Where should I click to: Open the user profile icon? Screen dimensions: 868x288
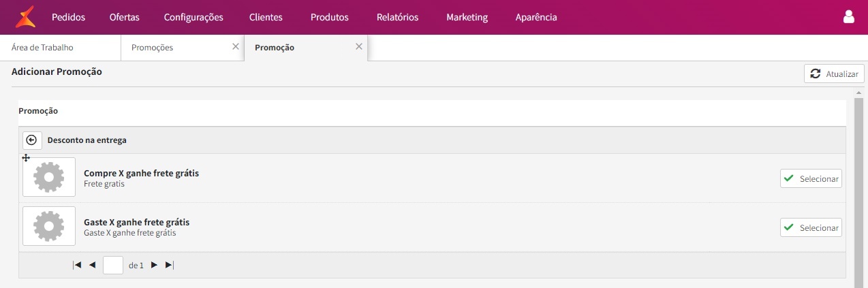[849, 17]
